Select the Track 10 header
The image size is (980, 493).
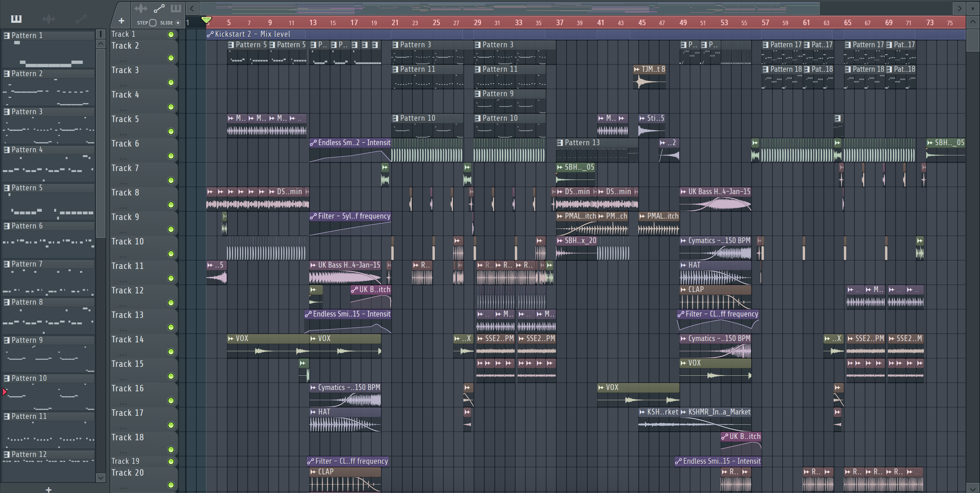click(x=144, y=248)
